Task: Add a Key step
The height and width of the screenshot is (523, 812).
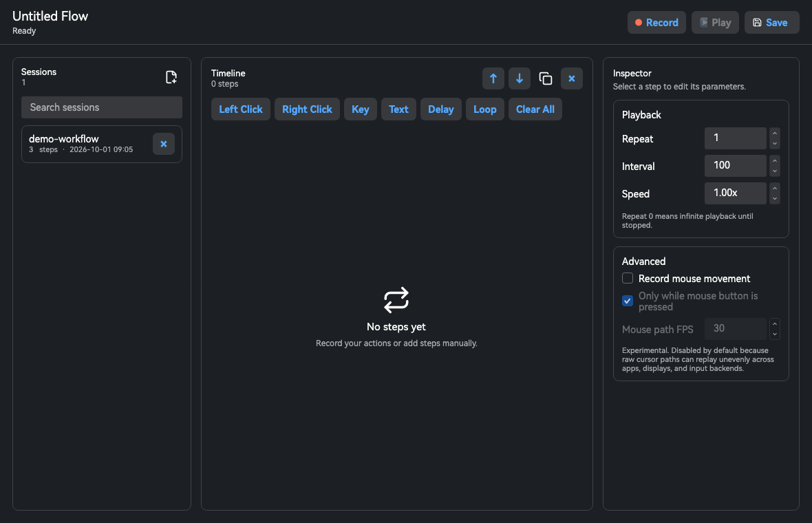Action: point(361,109)
